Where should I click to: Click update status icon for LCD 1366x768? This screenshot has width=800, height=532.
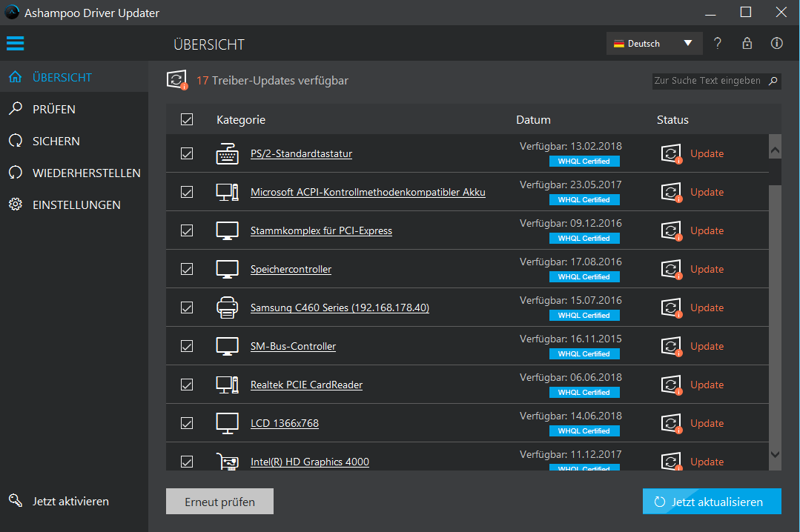pos(672,423)
